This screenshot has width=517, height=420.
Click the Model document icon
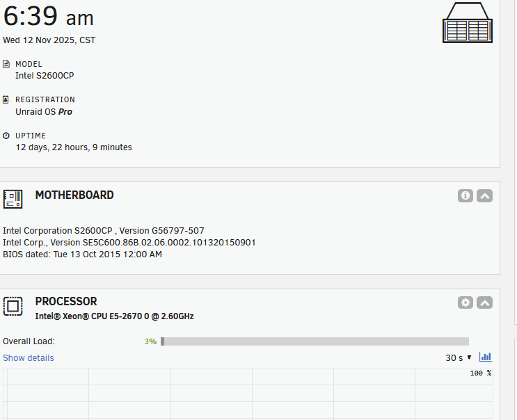[6, 64]
